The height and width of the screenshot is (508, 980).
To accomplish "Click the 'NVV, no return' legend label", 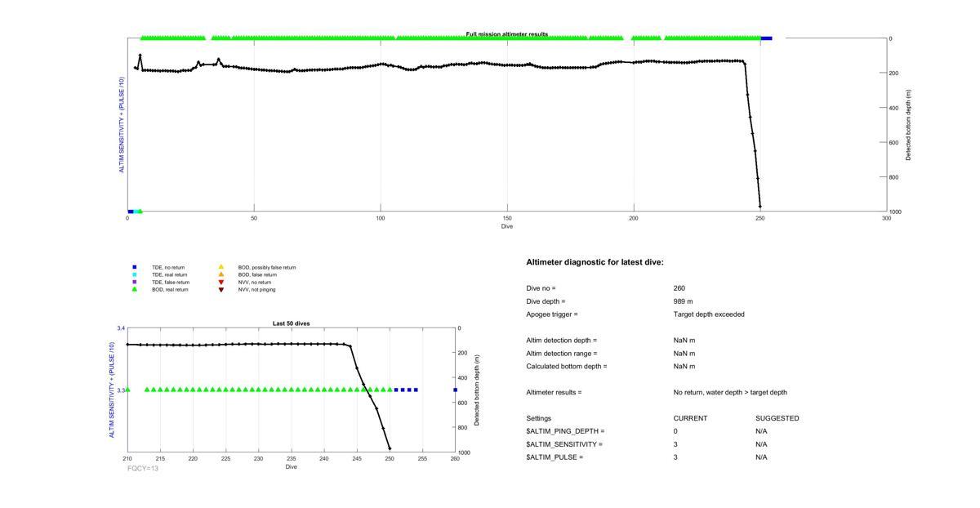I will coord(255,282).
